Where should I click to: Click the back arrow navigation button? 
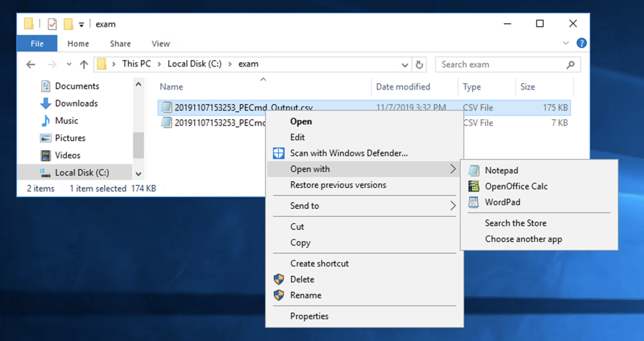[30, 64]
